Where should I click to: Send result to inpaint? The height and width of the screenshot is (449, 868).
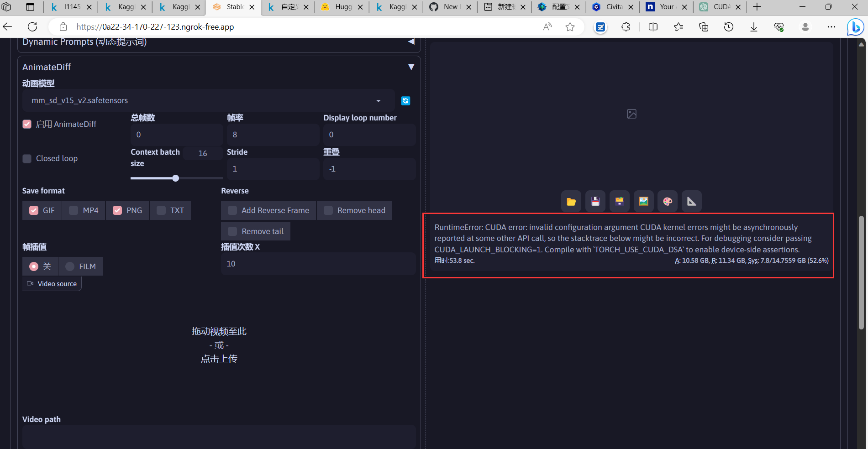coord(667,201)
